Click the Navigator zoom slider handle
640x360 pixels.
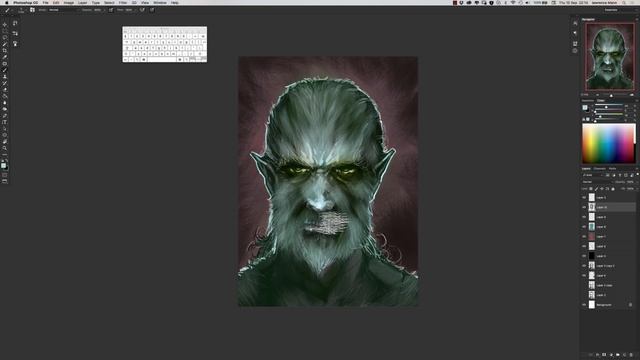tap(611, 95)
